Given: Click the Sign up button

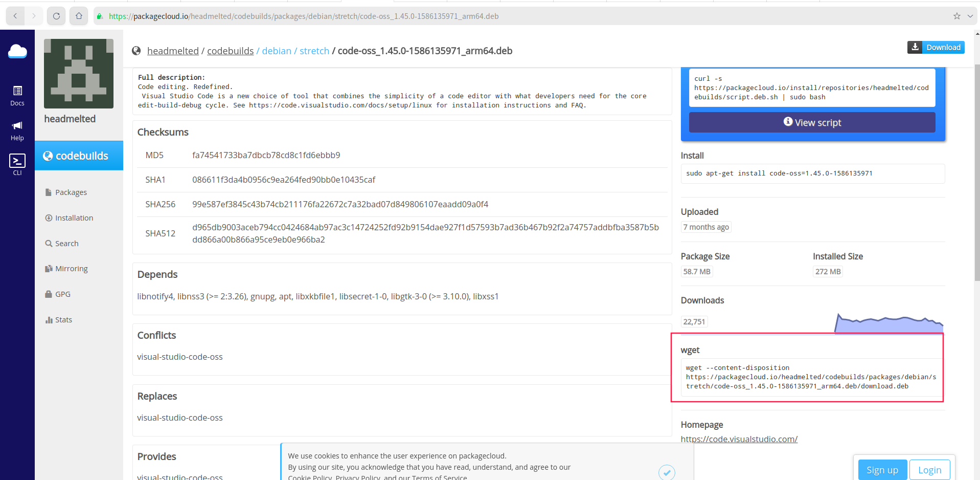Looking at the screenshot, I should [x=882, y=470].
